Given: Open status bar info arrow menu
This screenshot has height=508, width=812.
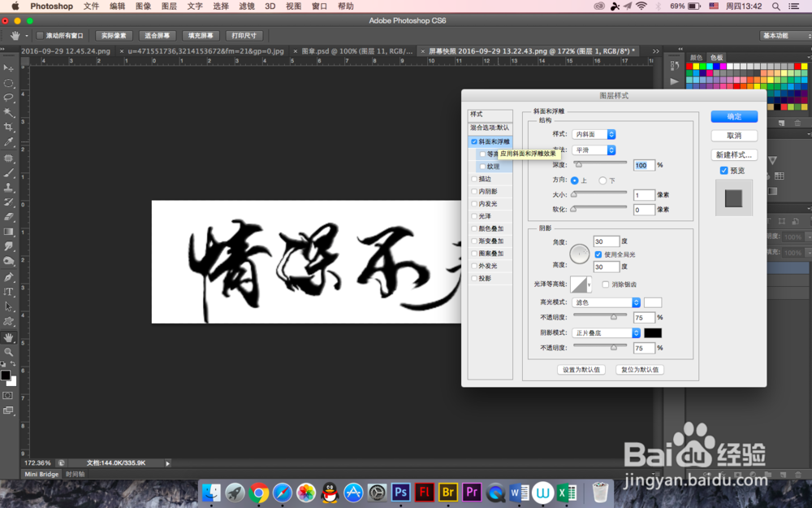Looking at the screenshot, I should coord(167,463).
